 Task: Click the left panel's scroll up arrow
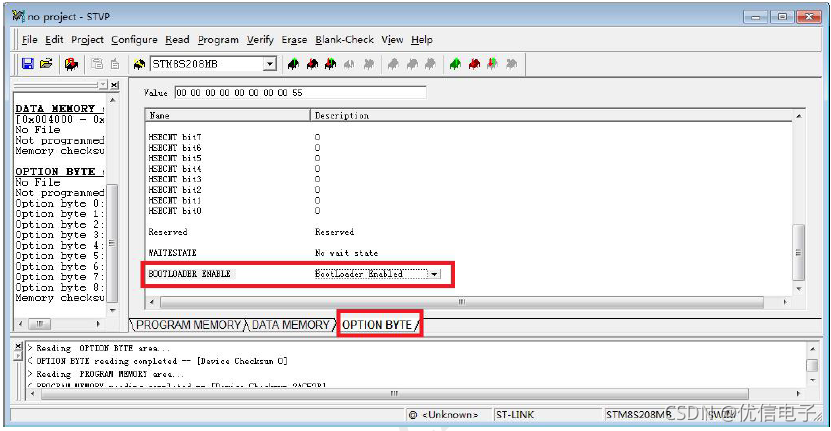(112, 100)
